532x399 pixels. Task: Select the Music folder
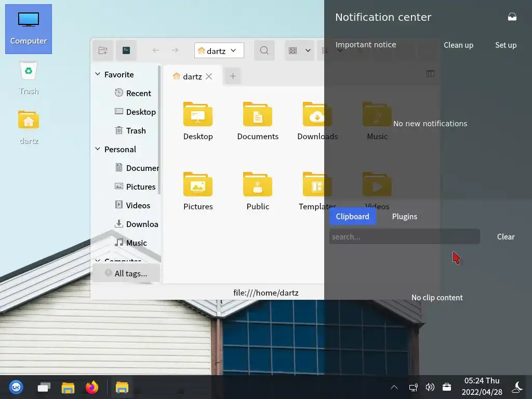point(377,121)
